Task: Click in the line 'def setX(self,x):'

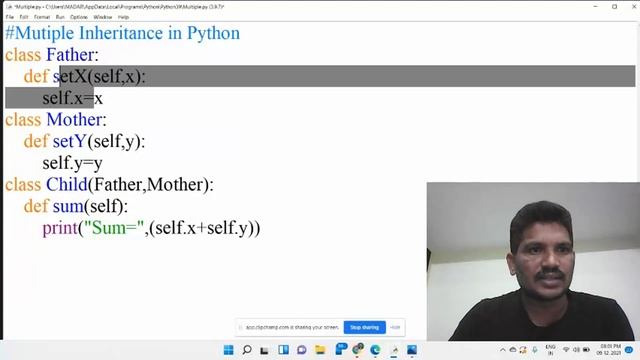Action: (84, 76)
